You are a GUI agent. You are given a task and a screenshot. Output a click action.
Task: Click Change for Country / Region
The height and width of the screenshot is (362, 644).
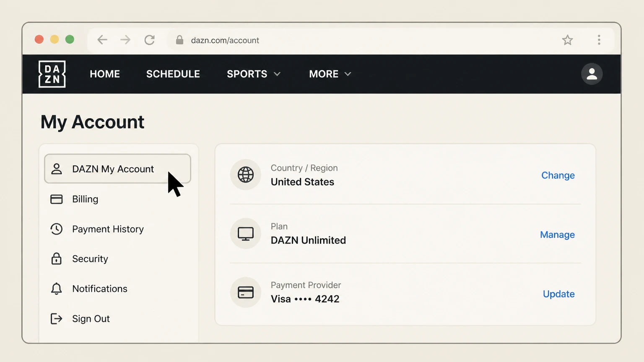(x=558, y=175)
